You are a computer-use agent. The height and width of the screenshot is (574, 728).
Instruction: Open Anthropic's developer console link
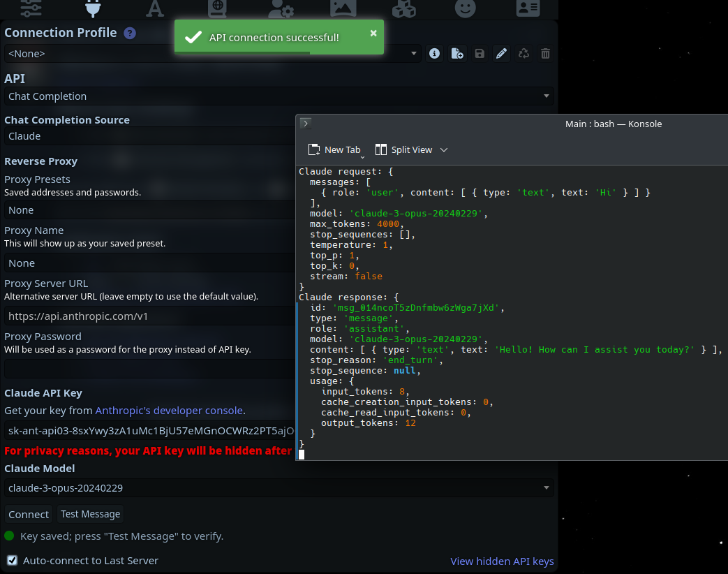tap(169, 411)
